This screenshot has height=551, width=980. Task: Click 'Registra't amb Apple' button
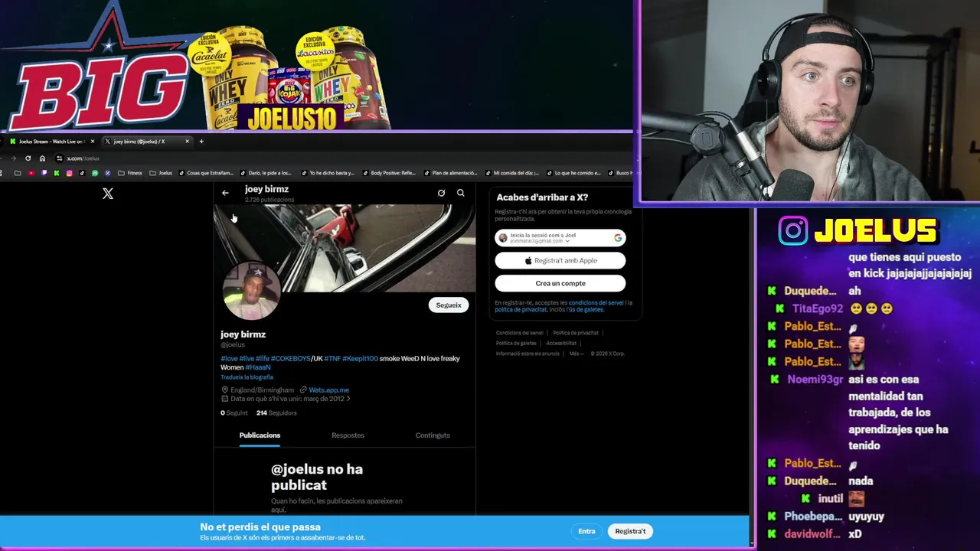click(x=560, y=261)
